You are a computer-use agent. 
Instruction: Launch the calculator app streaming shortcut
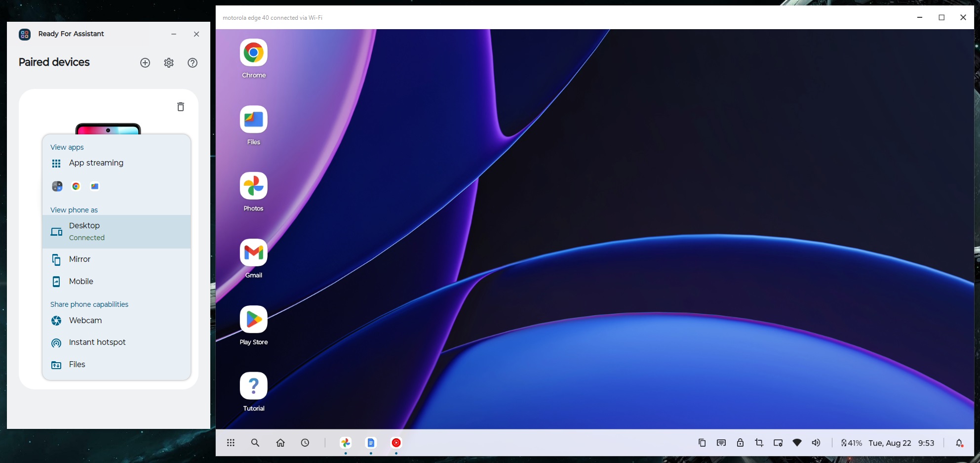click(57, 186)
